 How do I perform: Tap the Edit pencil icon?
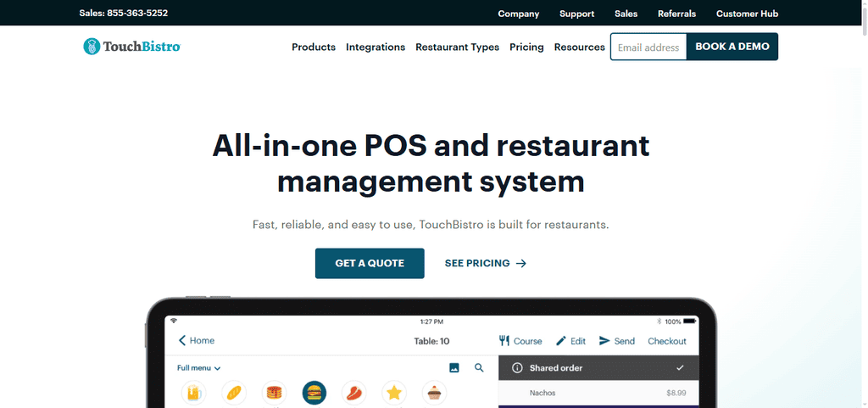[561, 340]
